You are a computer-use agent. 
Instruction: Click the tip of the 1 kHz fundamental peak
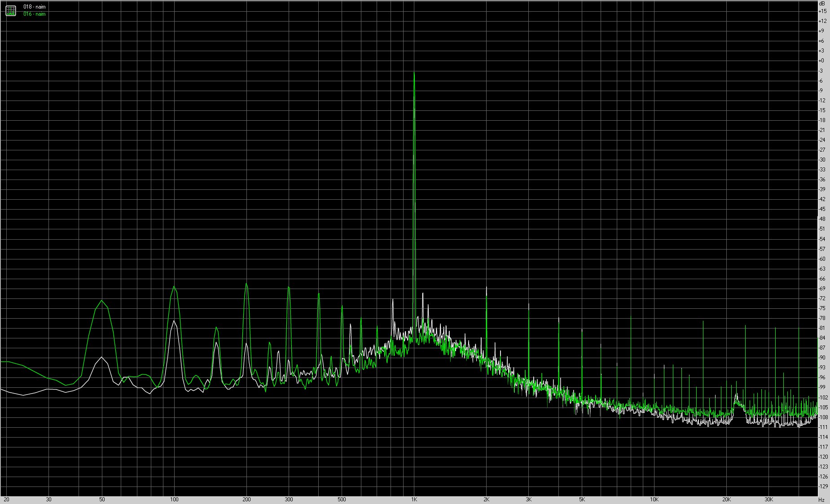[x=414, y=72]
